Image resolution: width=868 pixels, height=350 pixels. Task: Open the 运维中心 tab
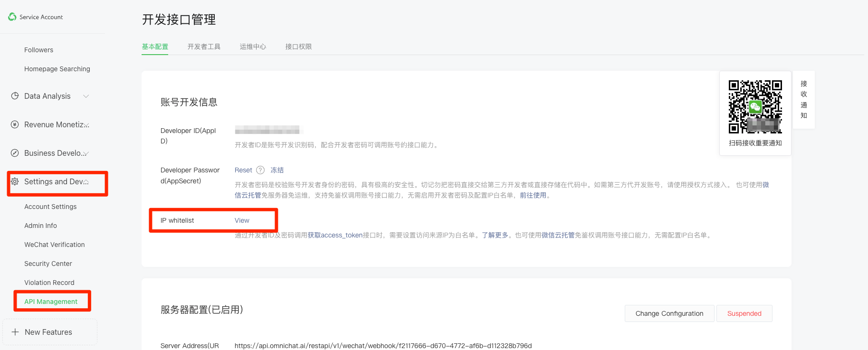253,47
